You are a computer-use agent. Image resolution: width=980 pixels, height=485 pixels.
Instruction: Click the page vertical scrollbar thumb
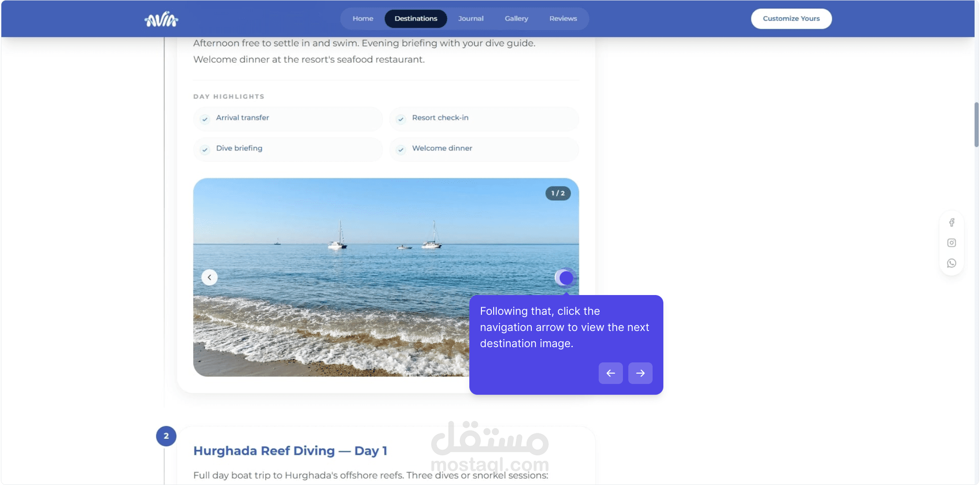point(976,125)
